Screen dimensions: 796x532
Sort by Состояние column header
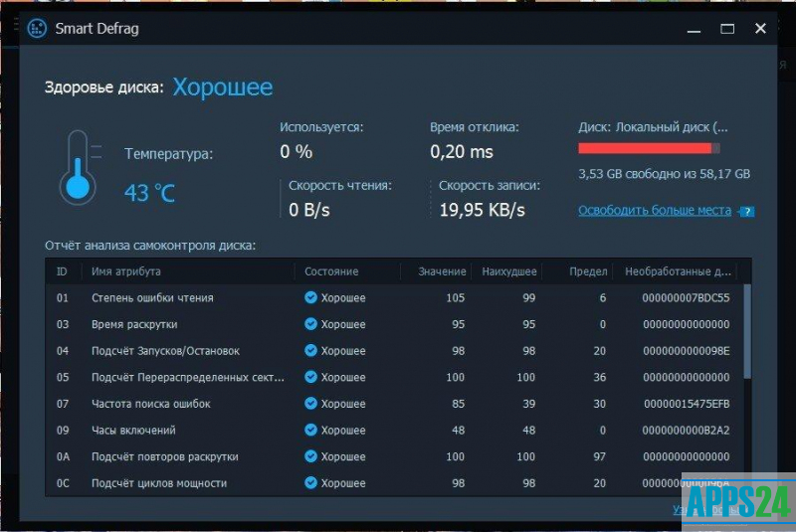click(331, 271)
